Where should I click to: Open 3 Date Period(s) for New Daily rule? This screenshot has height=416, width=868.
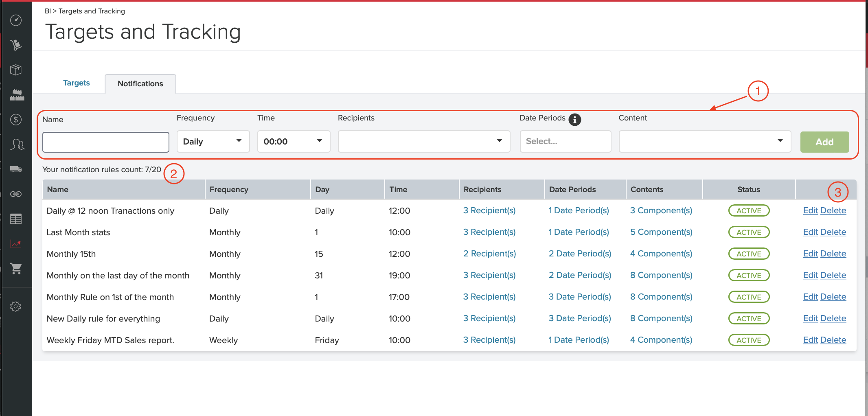point(580,318)
